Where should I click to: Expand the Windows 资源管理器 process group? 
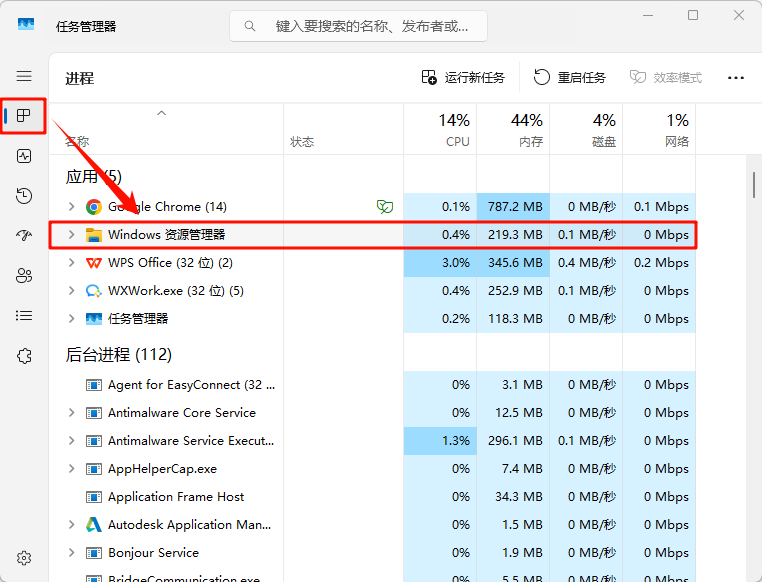(71, 235)
